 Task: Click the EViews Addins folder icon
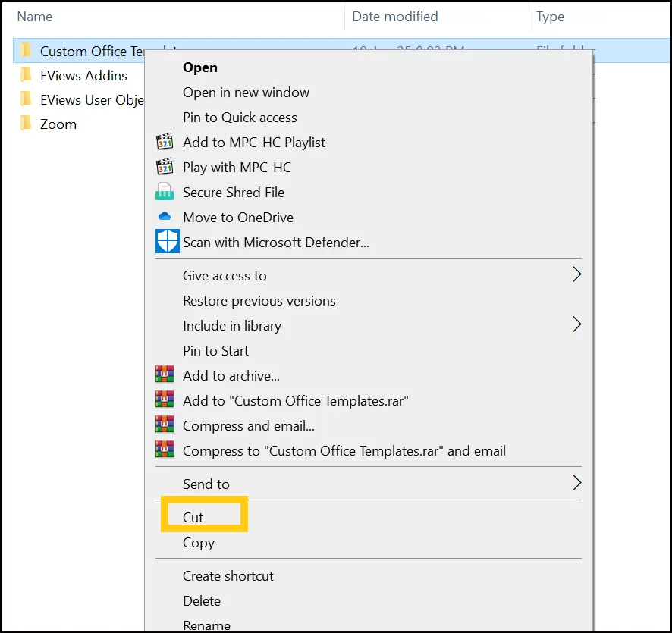[x=26, y=74]
